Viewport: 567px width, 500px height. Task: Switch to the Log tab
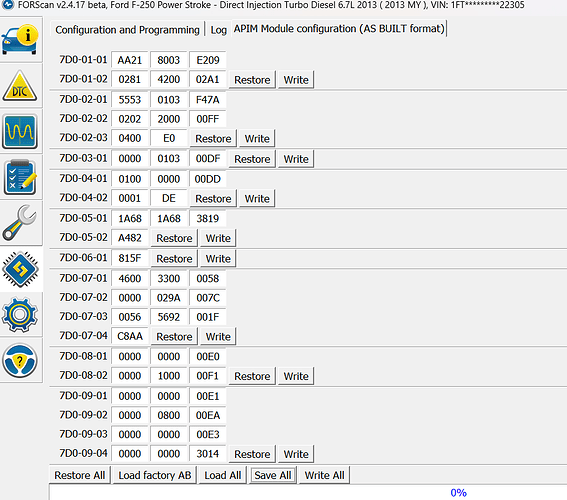218,30
